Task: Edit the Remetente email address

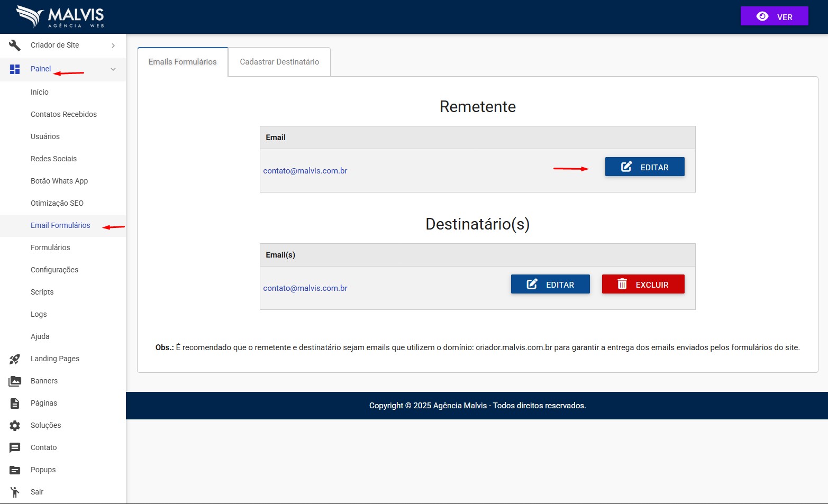Action: (644, 167)
